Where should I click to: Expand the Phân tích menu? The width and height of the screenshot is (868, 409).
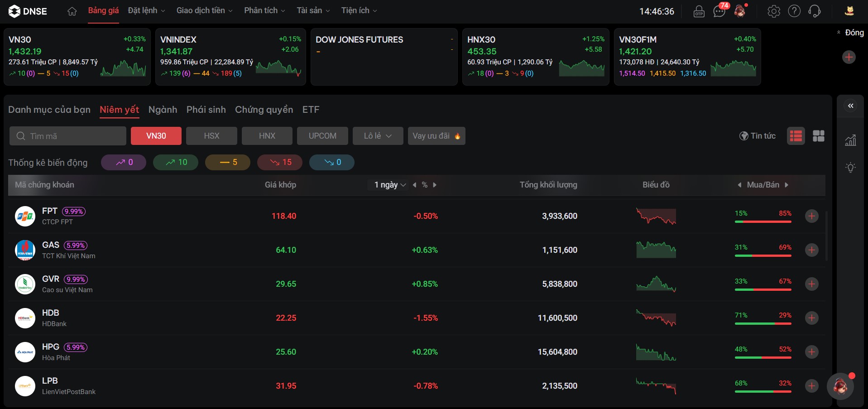[x=265, y=10]
